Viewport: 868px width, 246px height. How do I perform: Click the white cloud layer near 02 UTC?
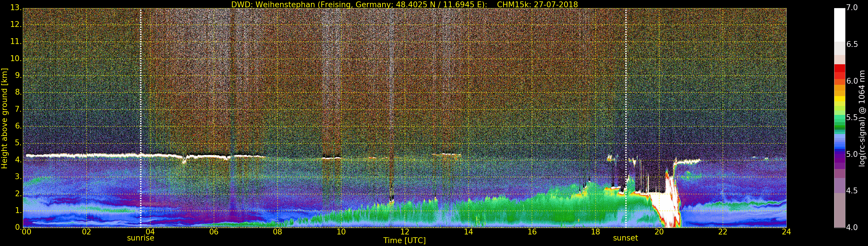pyautogui.click(x=87, y=156)
